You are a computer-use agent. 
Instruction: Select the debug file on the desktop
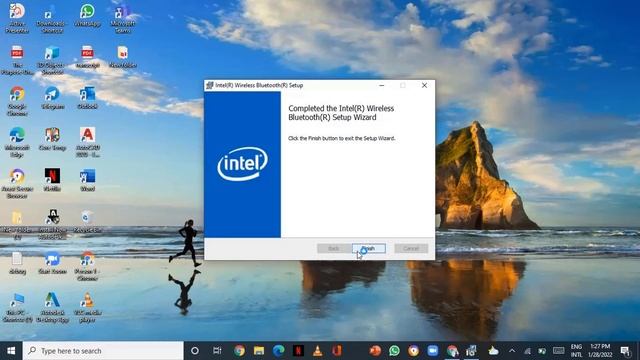[17, 262]
